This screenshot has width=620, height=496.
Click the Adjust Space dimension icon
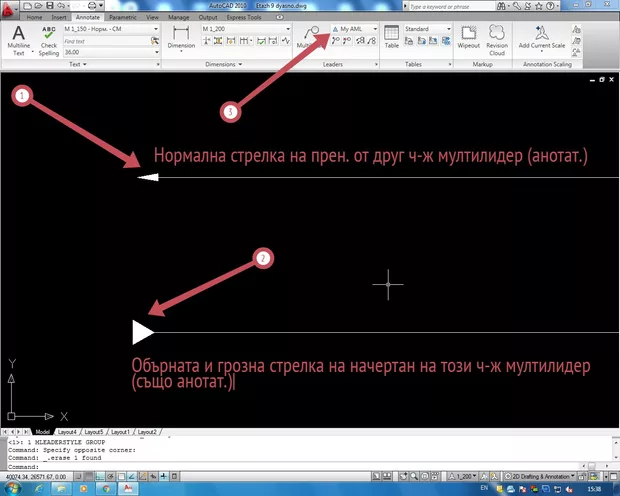218,41
